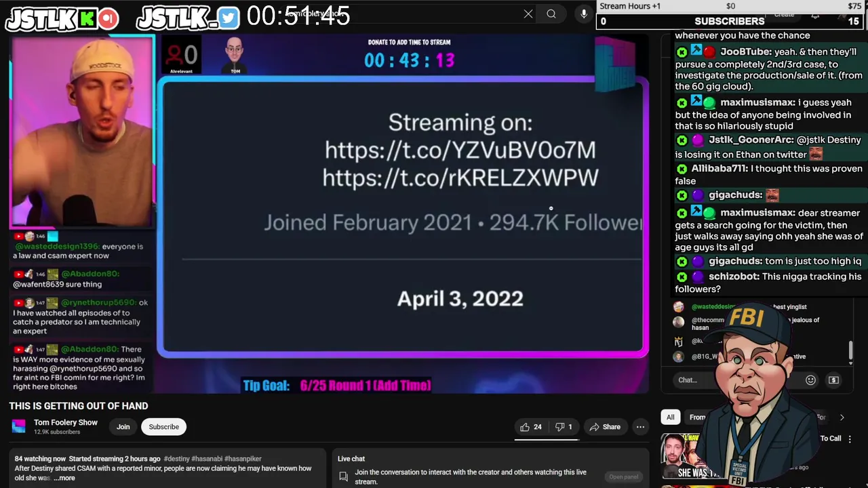Click the 'DONATE TO ADD TIME TO STREAM' label
Screen dimensions: 868x488
tap(409, 42)
